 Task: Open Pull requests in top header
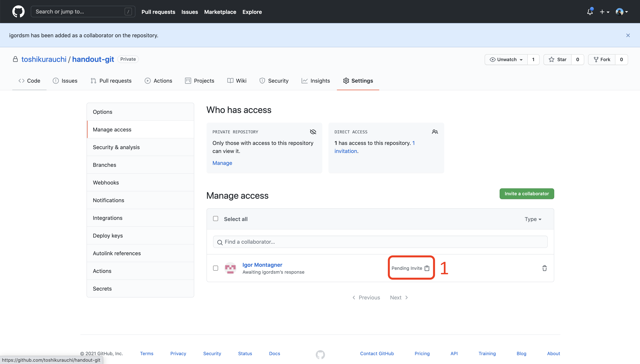pos(158,12)
